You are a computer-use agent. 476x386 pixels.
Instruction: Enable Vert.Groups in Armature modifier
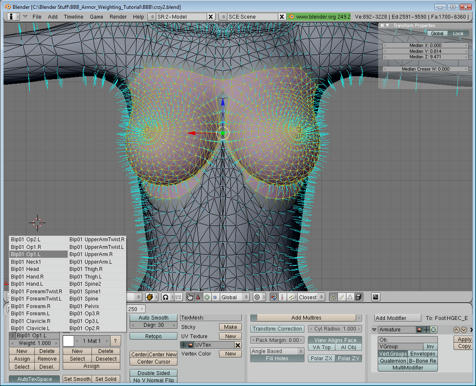pyautogui.click(x=393, y=354)
